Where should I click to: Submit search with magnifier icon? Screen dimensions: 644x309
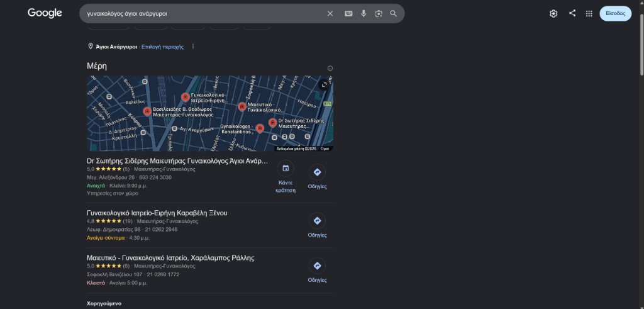[394, 14]
